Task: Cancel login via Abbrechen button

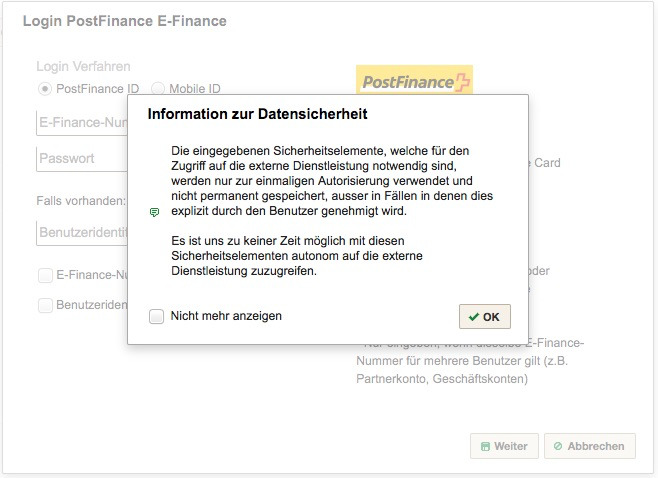Action: (x=590, y=446)
